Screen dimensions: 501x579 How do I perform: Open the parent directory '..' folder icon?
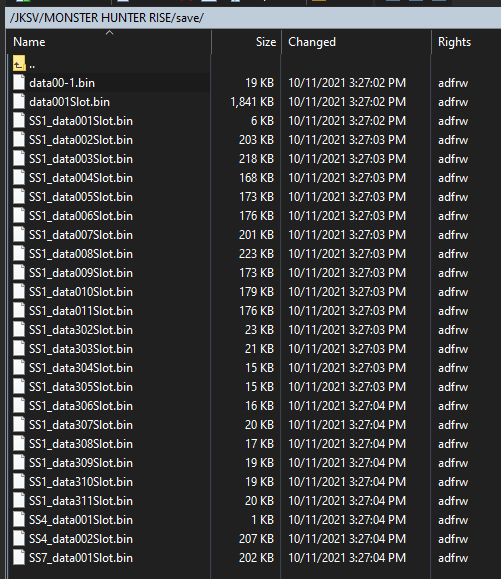(x=19, y=64)
